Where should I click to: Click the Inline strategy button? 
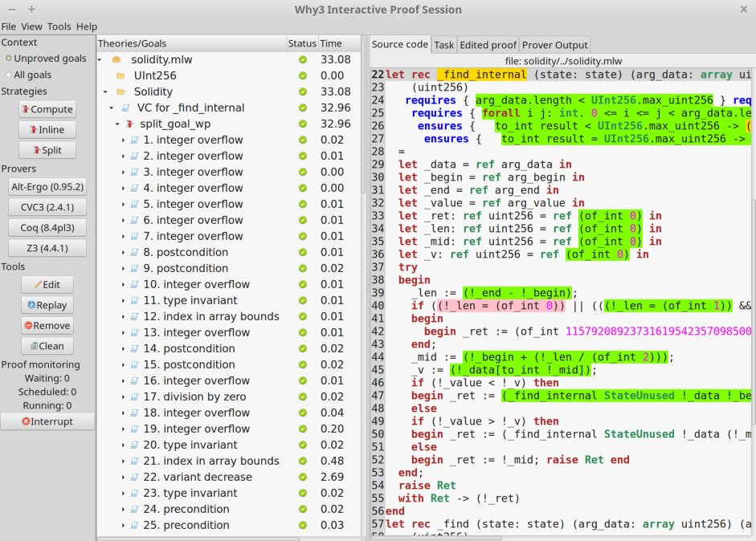coord(47,129)
